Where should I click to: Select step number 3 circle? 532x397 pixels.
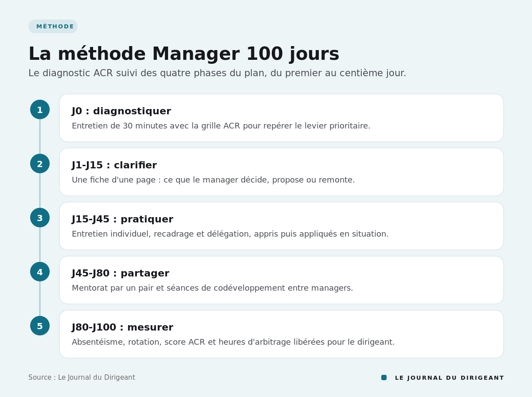click(40, 218)
